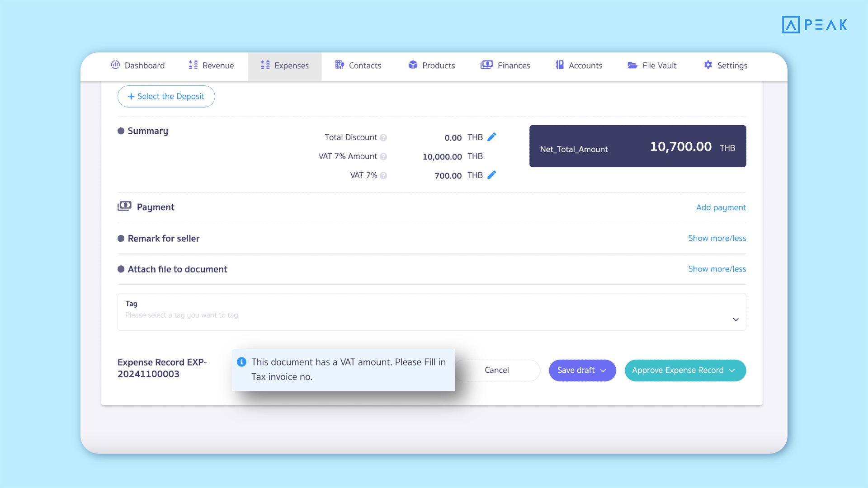The image size is (868, 488).
Task: Click Add payment link
Action: click(722, 207)
